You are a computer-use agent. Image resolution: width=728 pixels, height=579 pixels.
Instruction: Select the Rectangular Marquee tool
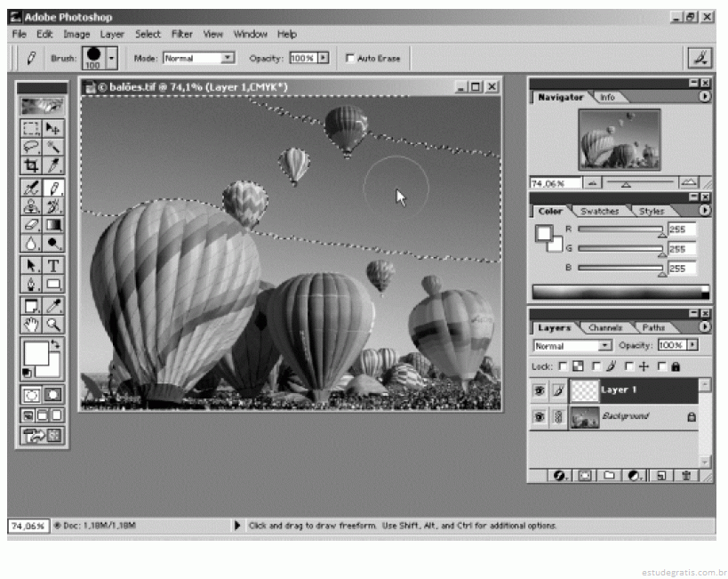[31, 128]
